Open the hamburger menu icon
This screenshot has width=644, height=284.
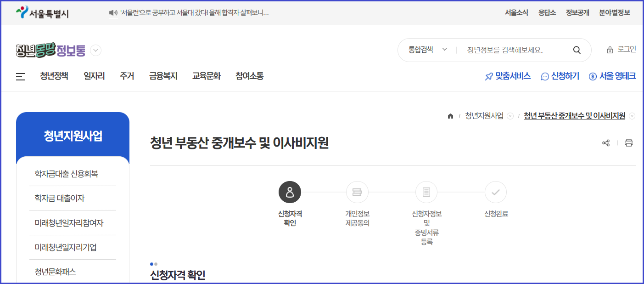click(20, 77)
